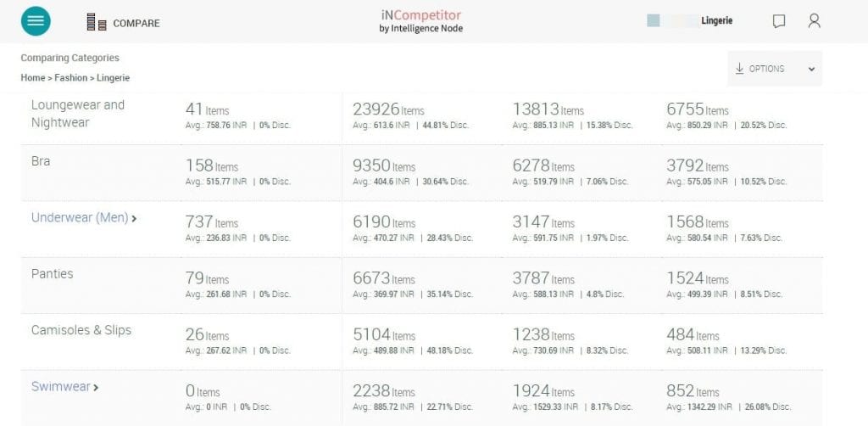Click the Compare columns icon

(96, 23)
